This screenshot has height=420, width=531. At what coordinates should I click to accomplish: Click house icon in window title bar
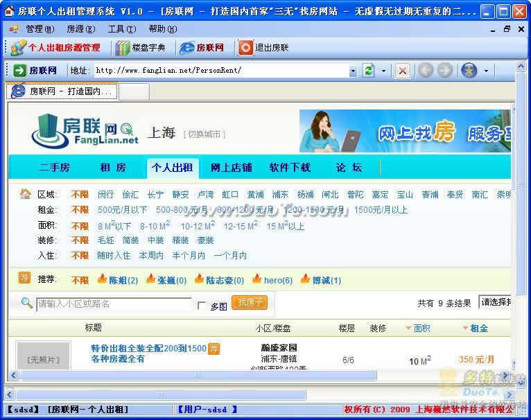coord(9,11)
